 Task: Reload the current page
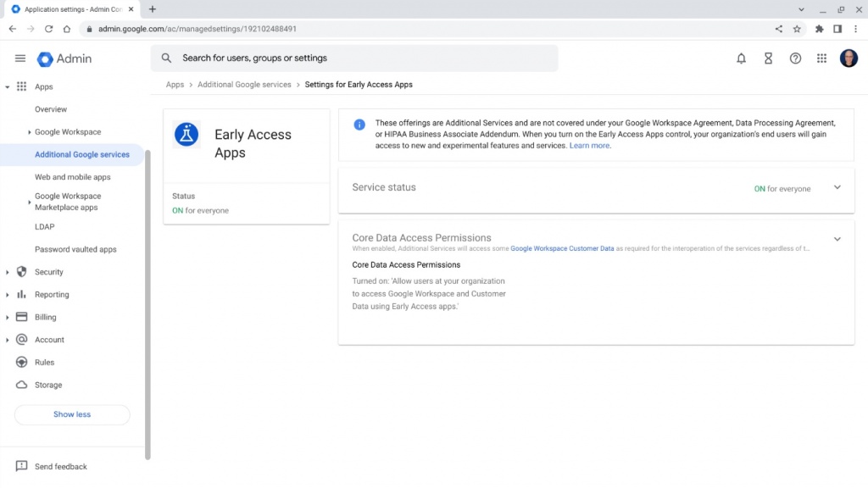pos(48,29)
